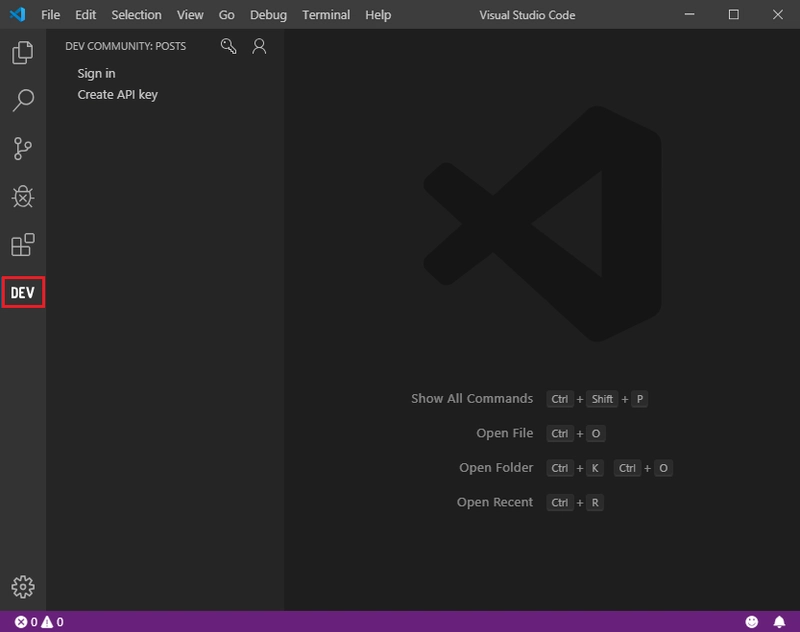Click the Open Recent hint text
The height and width of the screenshot is (632, 800).
point(494,502)
